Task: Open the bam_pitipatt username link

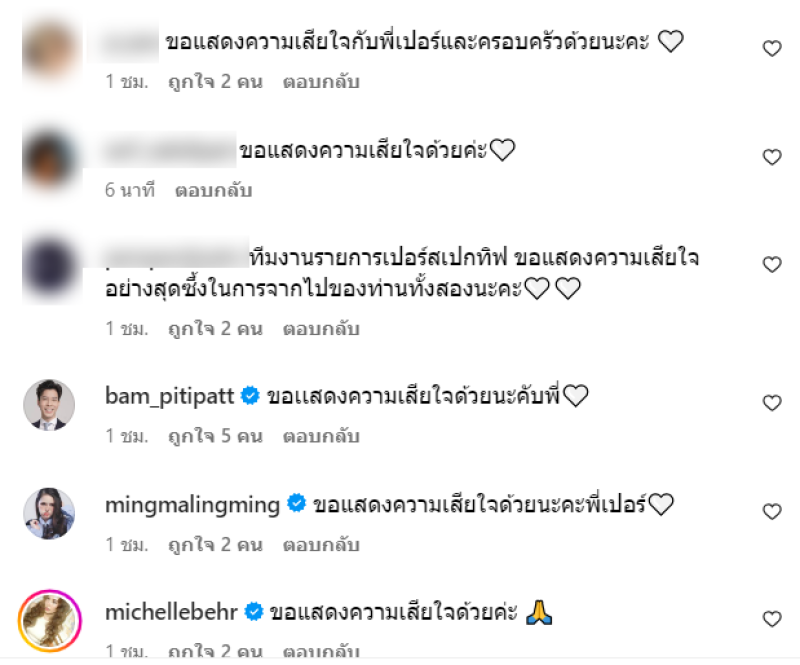Action: [169, 396]
